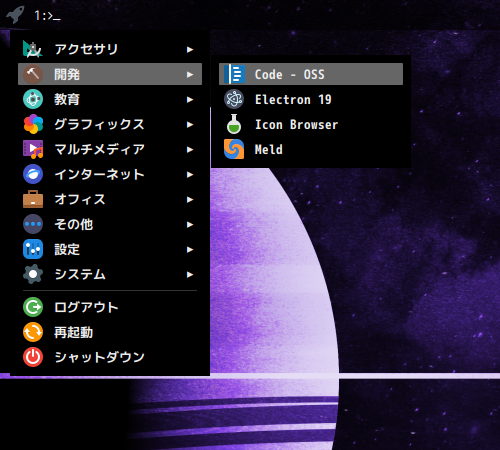Click the インターネット globe icon
The width and height of the screenshot is (500, 450).
pyautogui.click(x=33, y=174)
